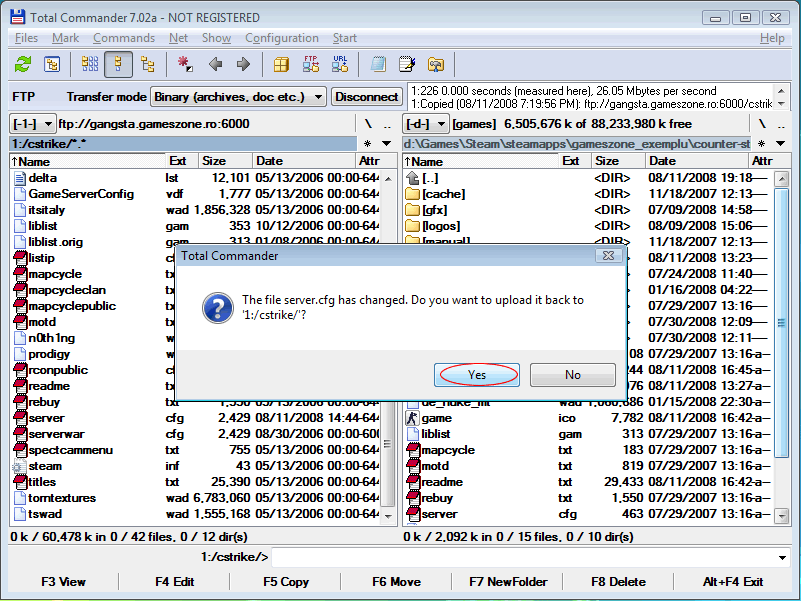Image resolution: width=801 pixels, height=601 pixels.
Task: Open the FTP connect icon in toolbar
Action: 311,65
